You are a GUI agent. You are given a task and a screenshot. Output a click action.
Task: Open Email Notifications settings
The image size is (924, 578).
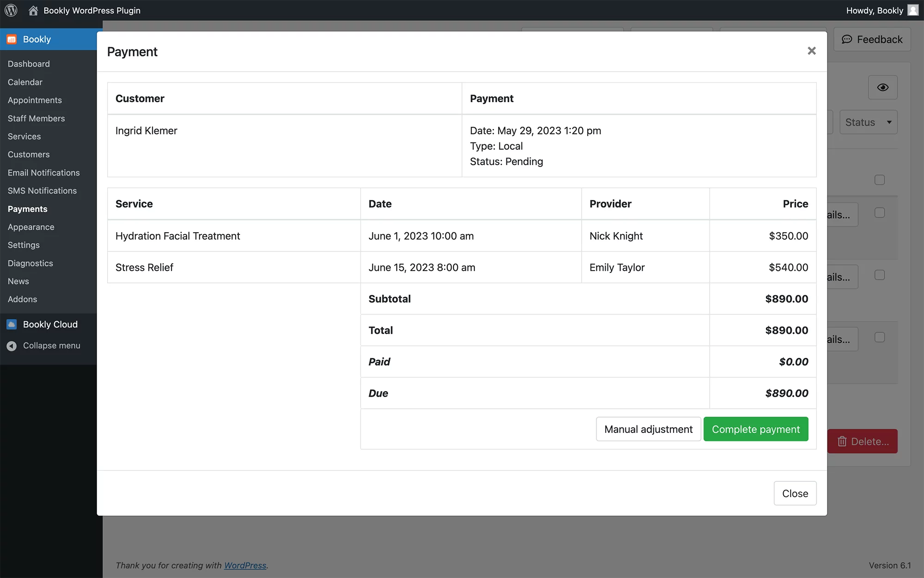click(x=43, y=172)
